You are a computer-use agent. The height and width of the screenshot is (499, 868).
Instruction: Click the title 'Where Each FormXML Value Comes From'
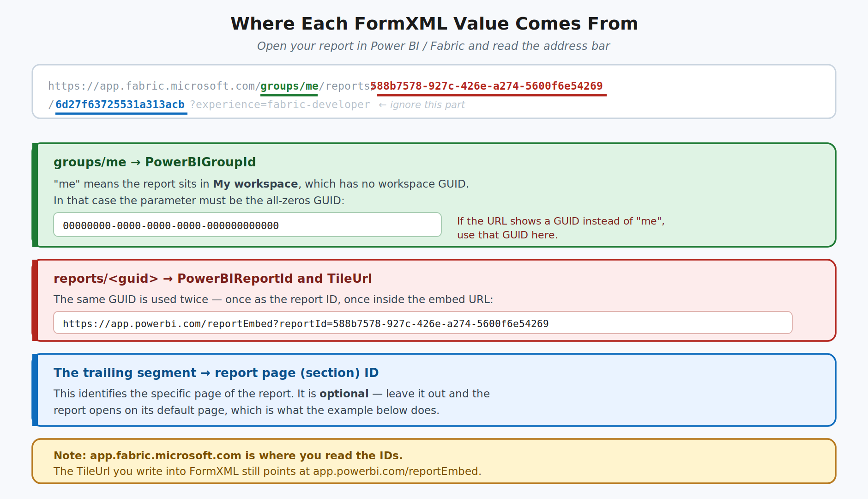(434, 24)
